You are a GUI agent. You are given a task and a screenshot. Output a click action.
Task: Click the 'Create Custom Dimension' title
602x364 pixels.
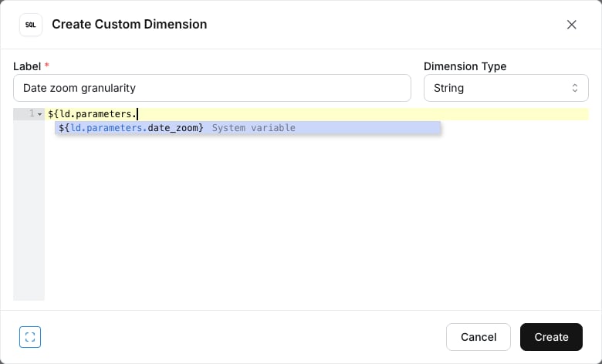click(x=130, y=24)
